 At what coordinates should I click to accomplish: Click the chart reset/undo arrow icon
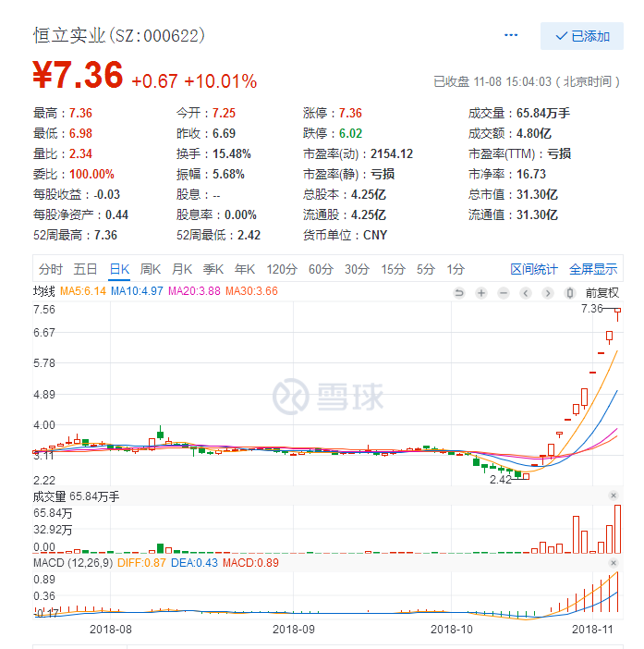pyautogui.click(x=458, y=293)
